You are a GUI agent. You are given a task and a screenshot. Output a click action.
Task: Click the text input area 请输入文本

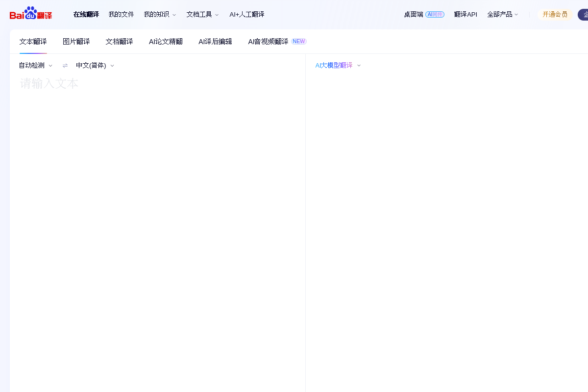(x=147, y=147)
